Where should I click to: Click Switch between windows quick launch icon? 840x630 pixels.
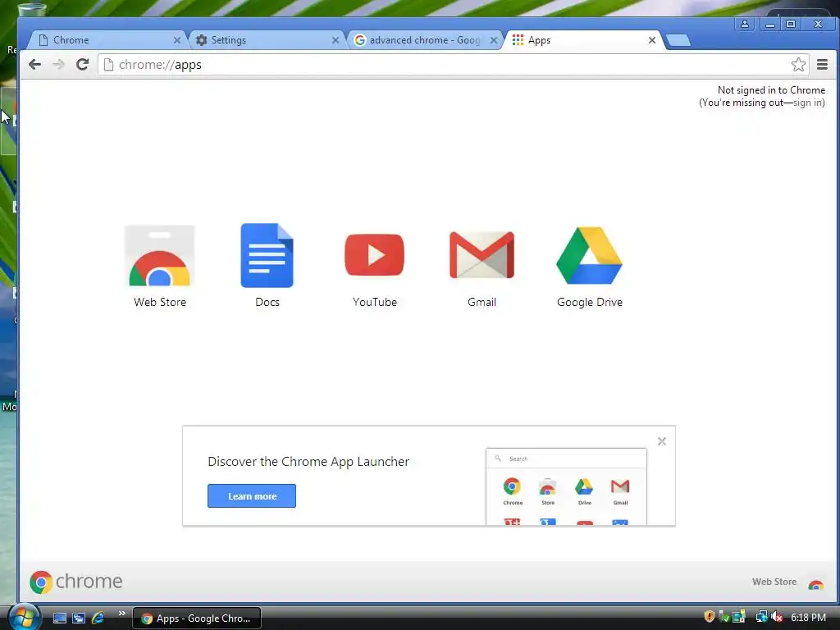click(79, 619)
